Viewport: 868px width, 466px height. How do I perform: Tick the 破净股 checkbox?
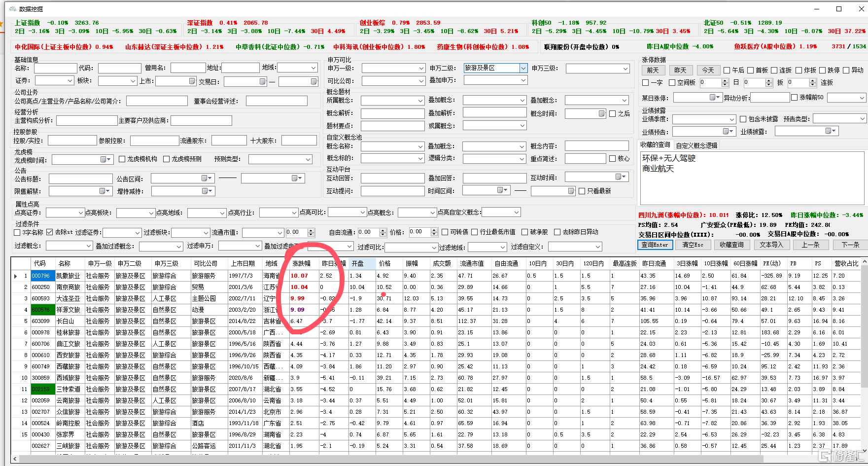tap(525, 232)
